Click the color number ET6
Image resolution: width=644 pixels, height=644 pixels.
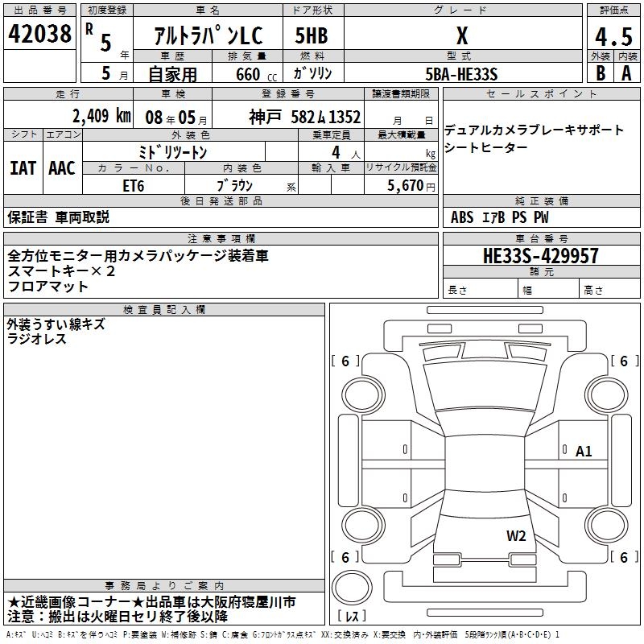coord(134,186)
